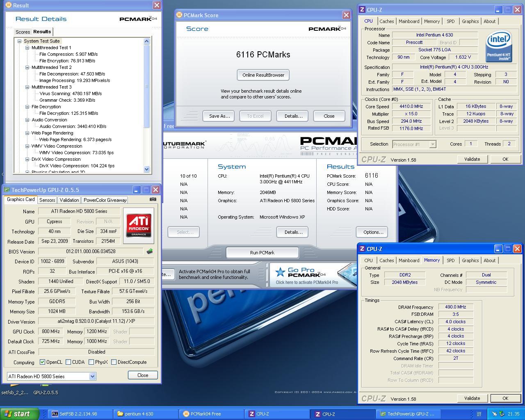Open the Sensors tab in GPU-Z
Image resolution: width=525 pixels, height=420 pixels.
(x=47, y=200)
